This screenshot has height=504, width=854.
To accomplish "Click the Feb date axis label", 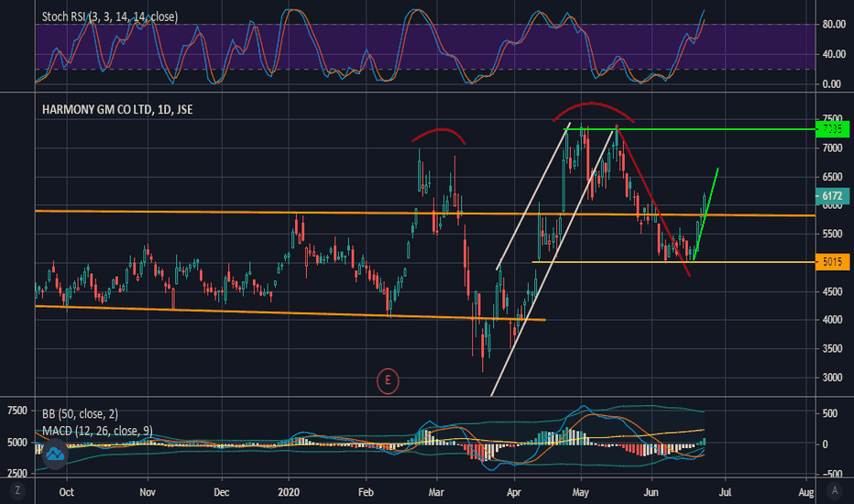I will click(x=366, y=493).
